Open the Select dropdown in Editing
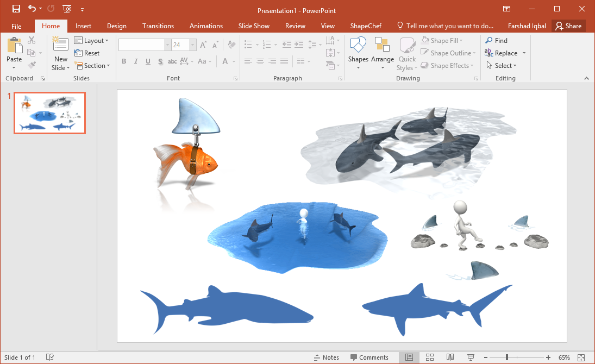 coord(502,66)
